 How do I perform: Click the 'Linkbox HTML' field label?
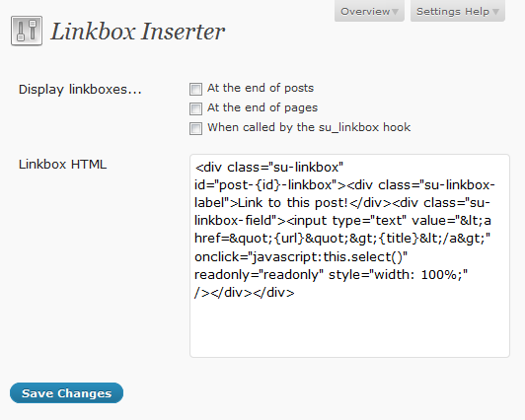point(62,165)
